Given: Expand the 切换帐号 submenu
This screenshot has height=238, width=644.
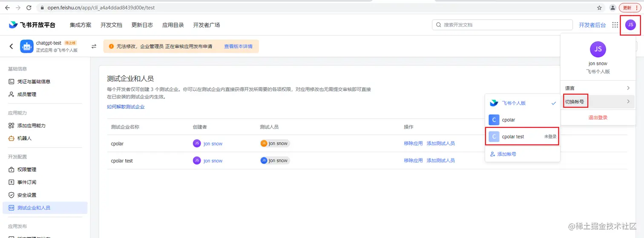Looking at the screenshot, I should [x=598, y=102].
